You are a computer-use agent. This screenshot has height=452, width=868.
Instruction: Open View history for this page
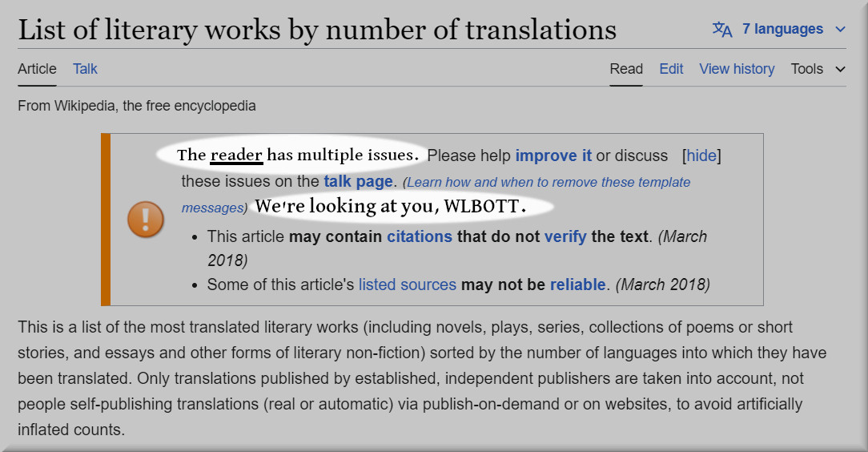click(x=737, y=69)
